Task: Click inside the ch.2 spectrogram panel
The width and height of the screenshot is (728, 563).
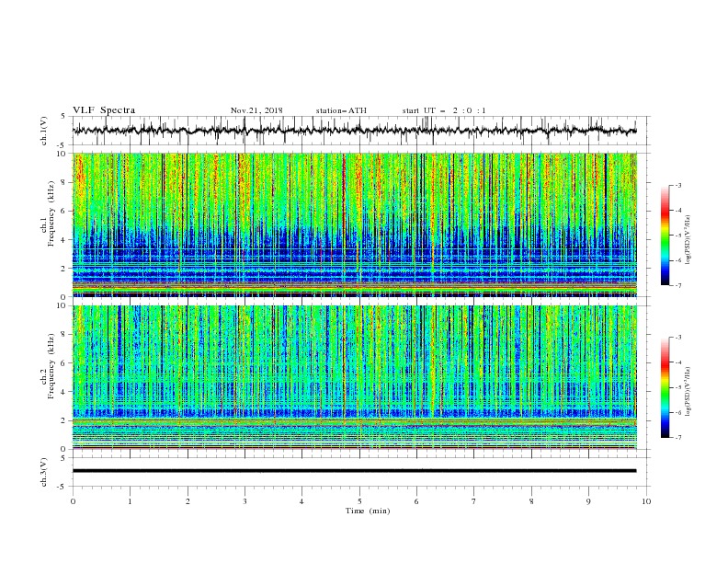Action: coord(354,377)
